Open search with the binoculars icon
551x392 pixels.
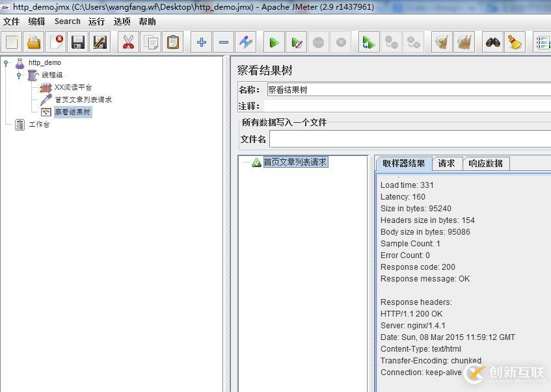click(492, 42)
